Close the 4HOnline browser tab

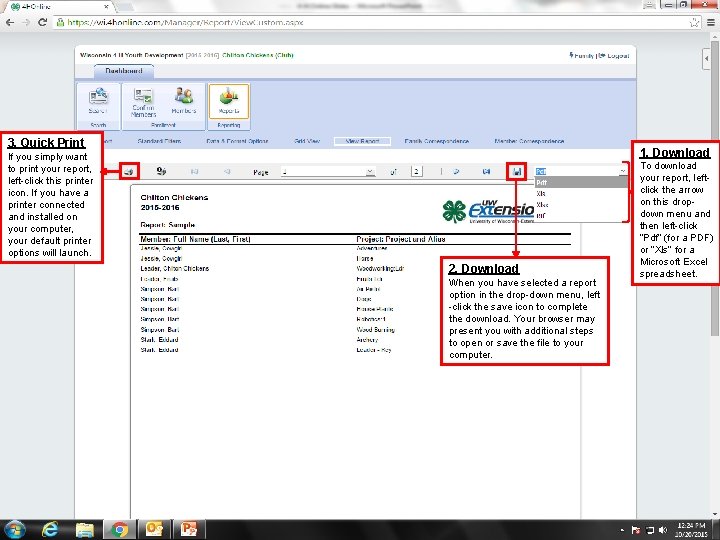pyautogui.click(x=106, y=6)
